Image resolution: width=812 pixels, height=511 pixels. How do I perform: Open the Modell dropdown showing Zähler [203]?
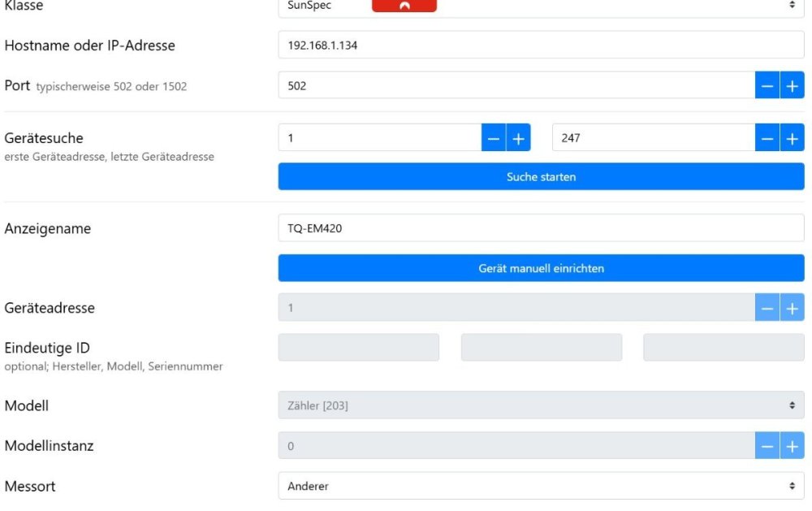point(540,405)
